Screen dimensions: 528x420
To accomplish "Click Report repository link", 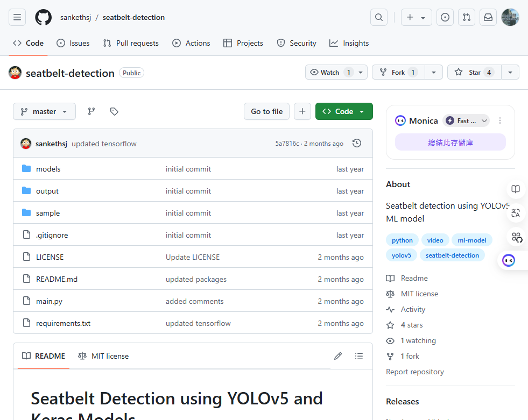I will pos(415,372).
